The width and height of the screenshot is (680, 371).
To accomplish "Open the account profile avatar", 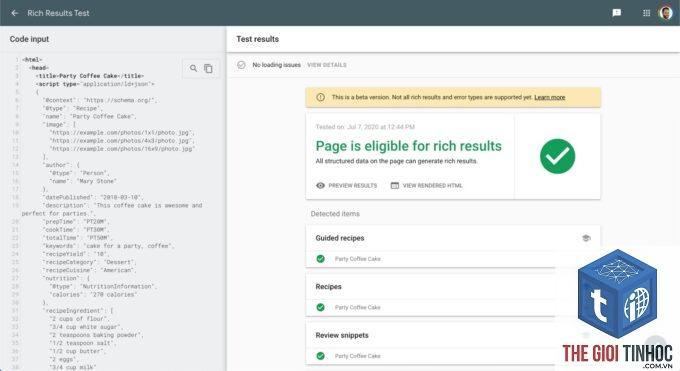I will 666,13.
